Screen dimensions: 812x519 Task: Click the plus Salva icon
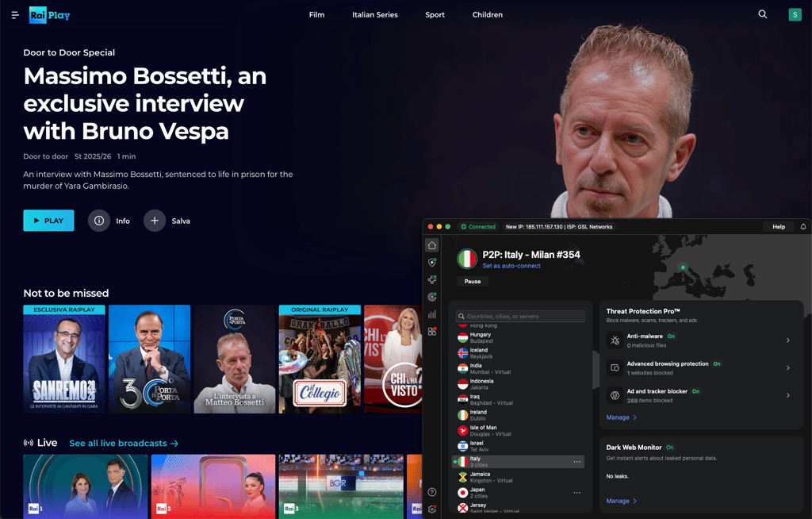[155, 221]
